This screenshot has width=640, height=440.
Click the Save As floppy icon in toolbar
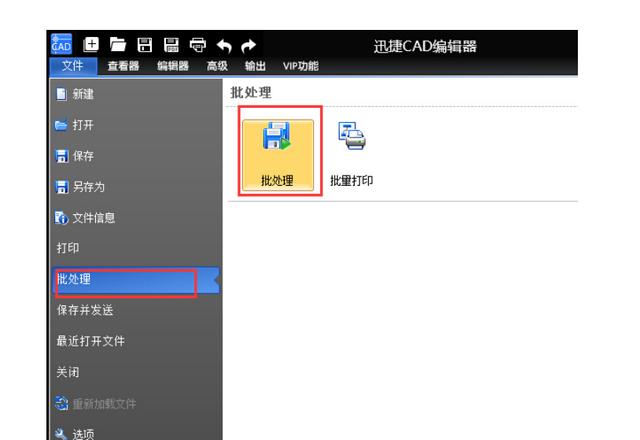coord(171,44)
